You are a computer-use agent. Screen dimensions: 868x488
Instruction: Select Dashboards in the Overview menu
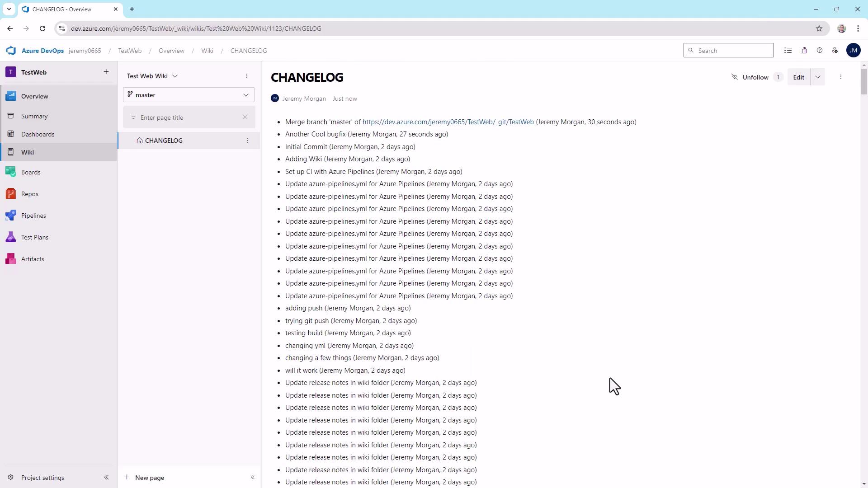coord(38,134)
